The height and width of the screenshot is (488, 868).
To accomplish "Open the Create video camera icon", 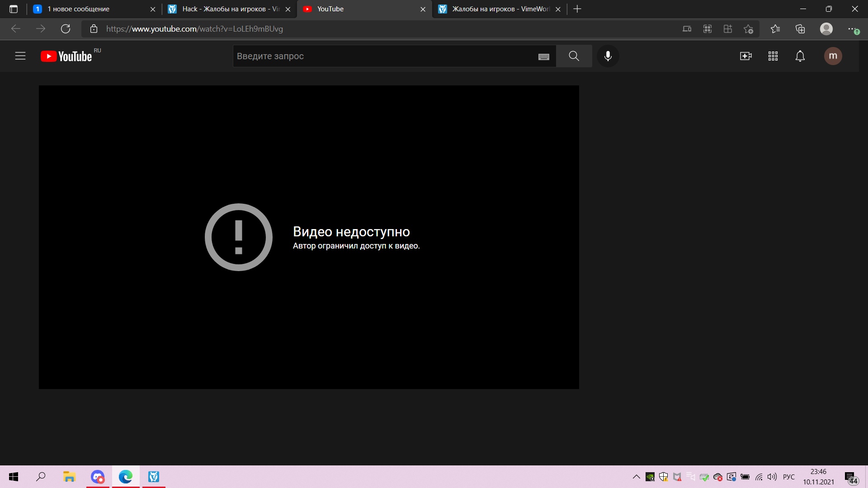I will [745, 56].
